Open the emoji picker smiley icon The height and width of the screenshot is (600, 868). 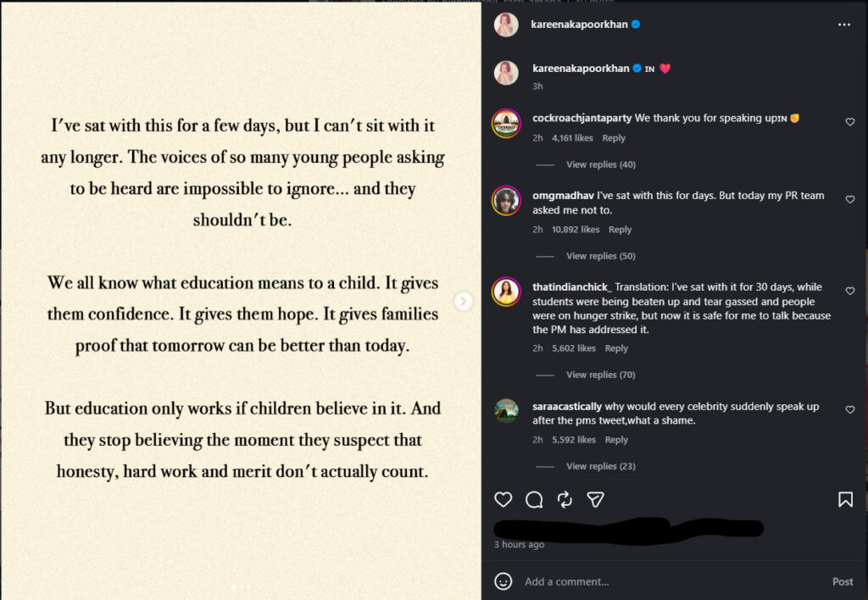tap(503, 581)
